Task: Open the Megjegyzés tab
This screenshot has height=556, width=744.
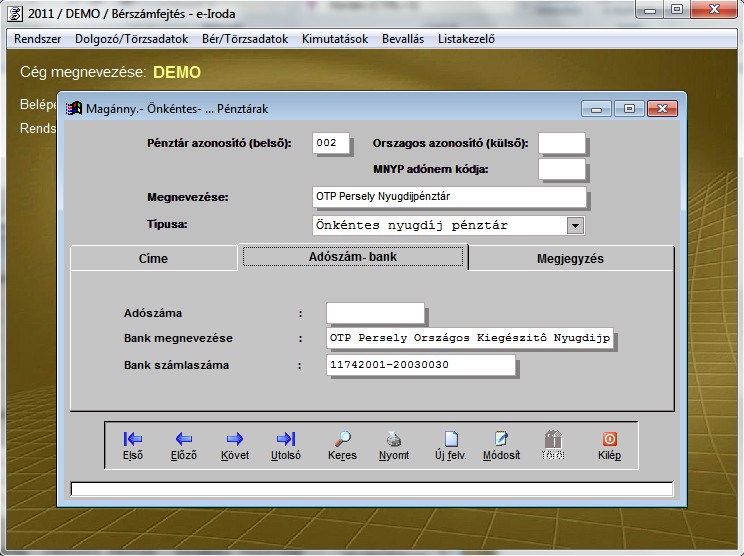Action: click(x=570, y=258)
